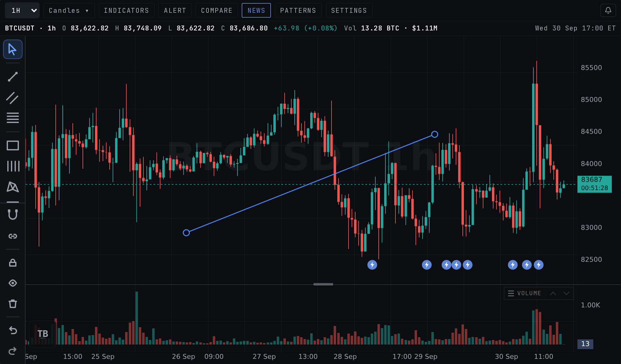Select the rectangle shape tool

(13, 145)
